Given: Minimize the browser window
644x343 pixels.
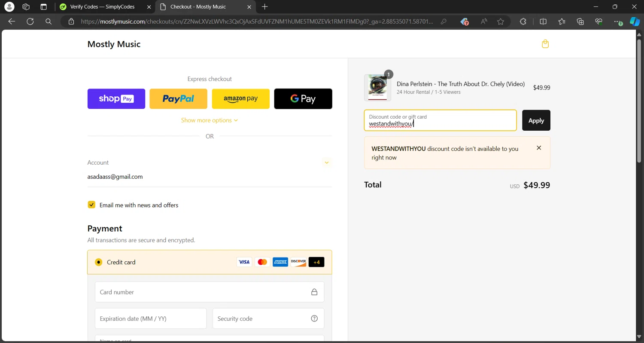Looking at the screenshot, I should 595,7.
